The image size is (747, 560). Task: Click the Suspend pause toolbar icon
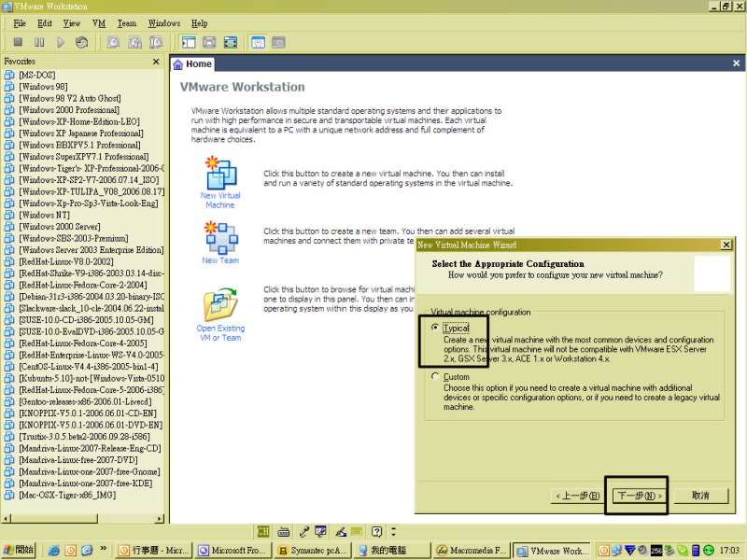pos(39,42)
